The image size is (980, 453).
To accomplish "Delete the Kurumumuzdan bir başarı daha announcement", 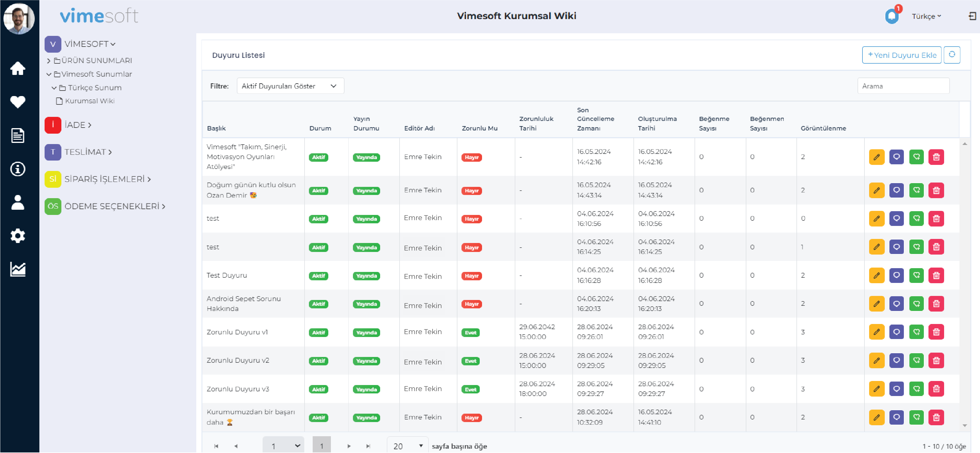I will [936, 417].
